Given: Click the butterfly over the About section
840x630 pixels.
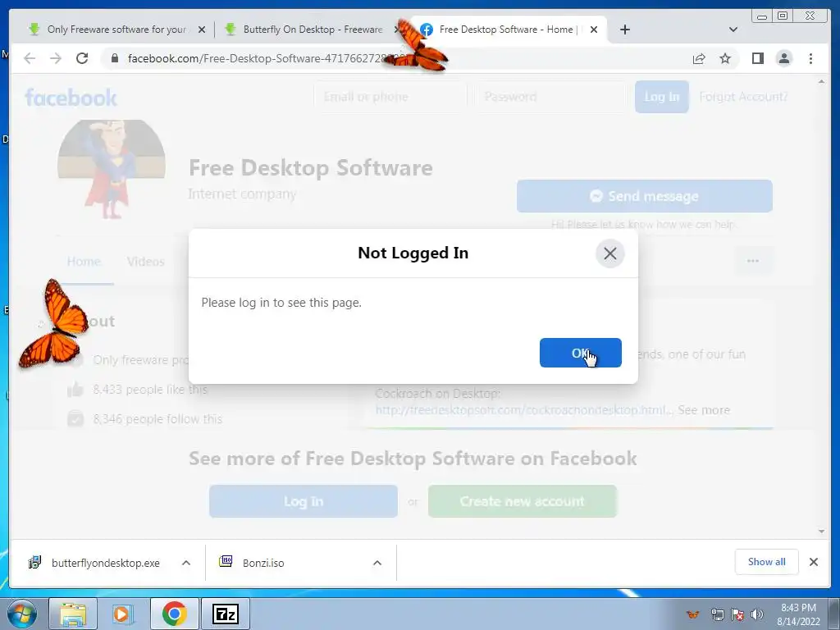Looking at the screenshot, I should coord(52,323).
